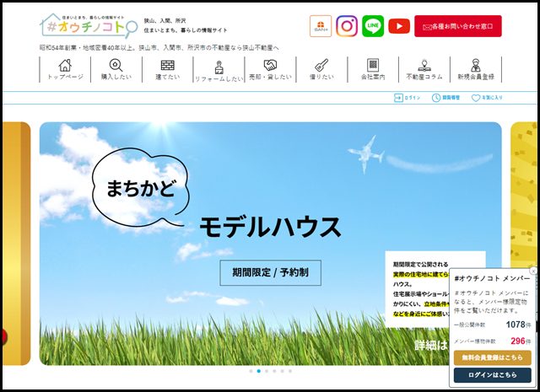The height and width of the screenshot is (392, 540).
Task: Click the まちかど モデルハウス banner slide
Action: [270, 244]
